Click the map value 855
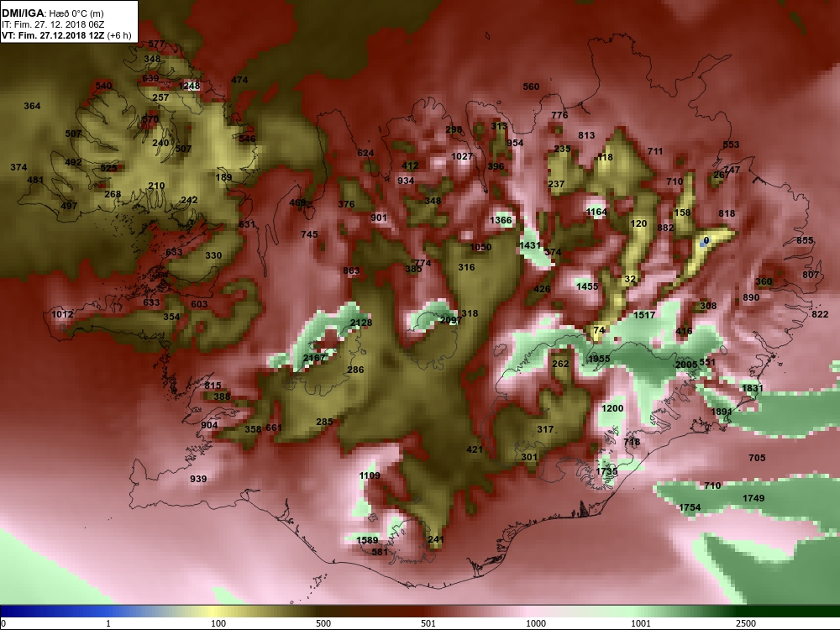 coord(805,240)
